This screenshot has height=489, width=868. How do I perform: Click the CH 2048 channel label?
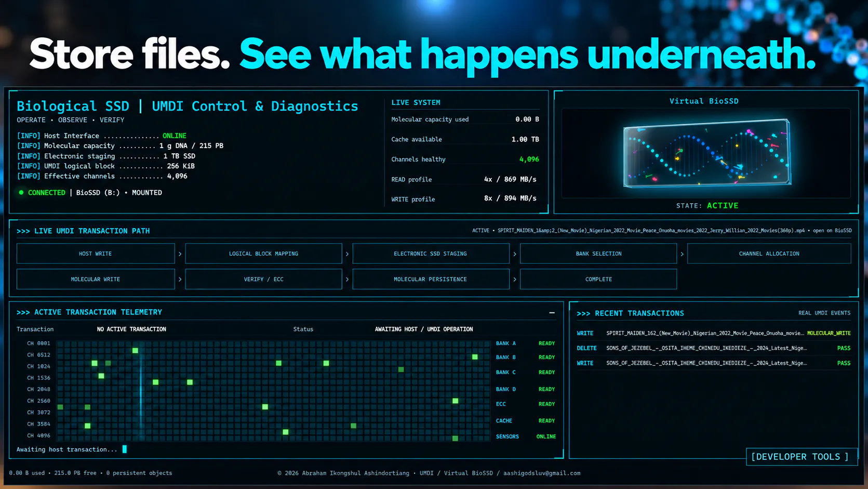pyautogui.click(x=39, y=389)
